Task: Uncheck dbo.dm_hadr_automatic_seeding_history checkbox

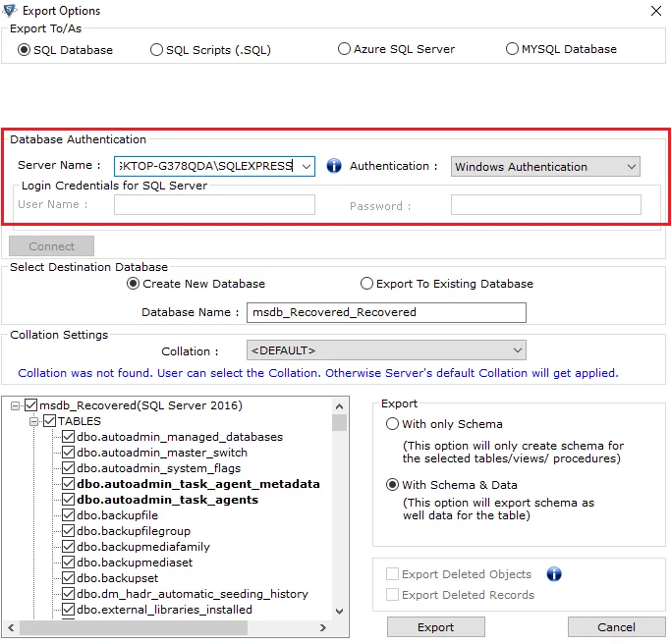Action: click(68, 594)
